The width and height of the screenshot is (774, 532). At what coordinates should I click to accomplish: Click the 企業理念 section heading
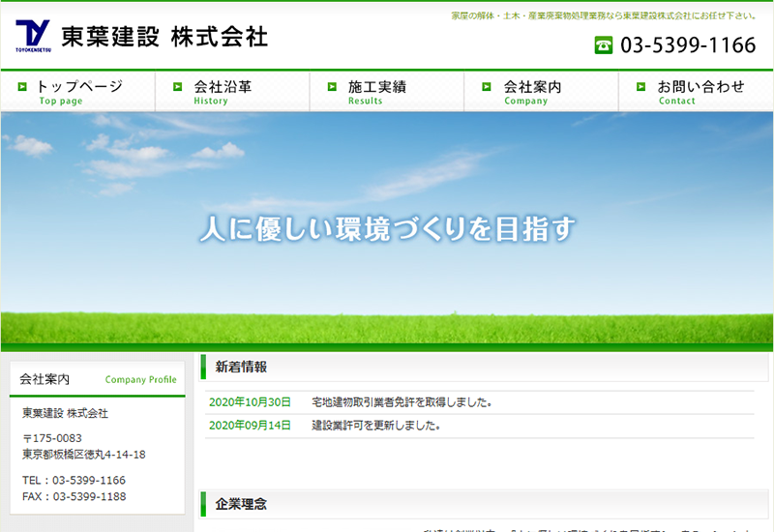(242, 504)
